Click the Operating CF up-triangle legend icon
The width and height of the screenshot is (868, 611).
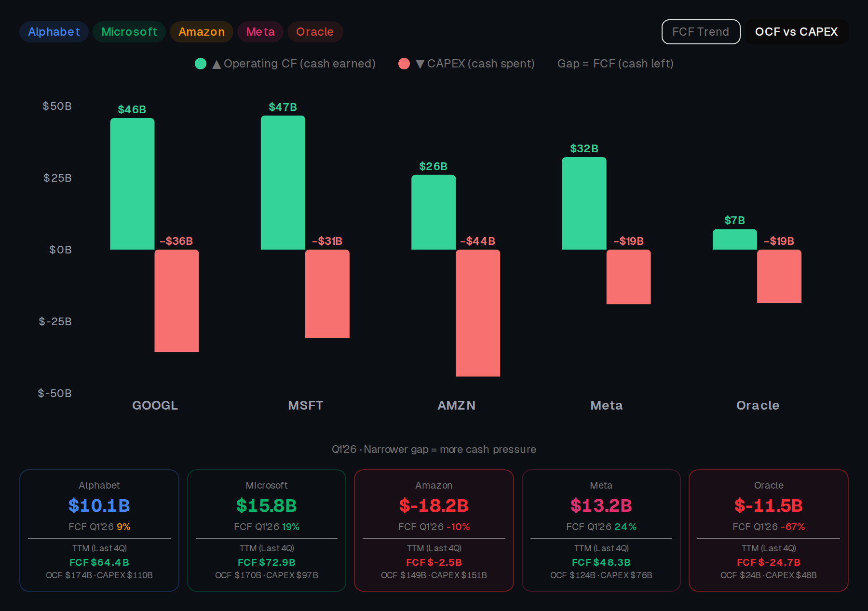[x=217, y=64]
